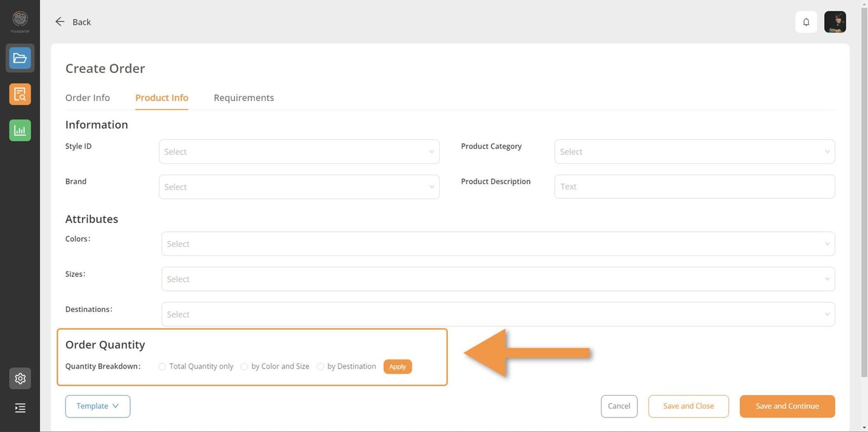
Task: Open the bar chart reports icon
Action: 20,130
